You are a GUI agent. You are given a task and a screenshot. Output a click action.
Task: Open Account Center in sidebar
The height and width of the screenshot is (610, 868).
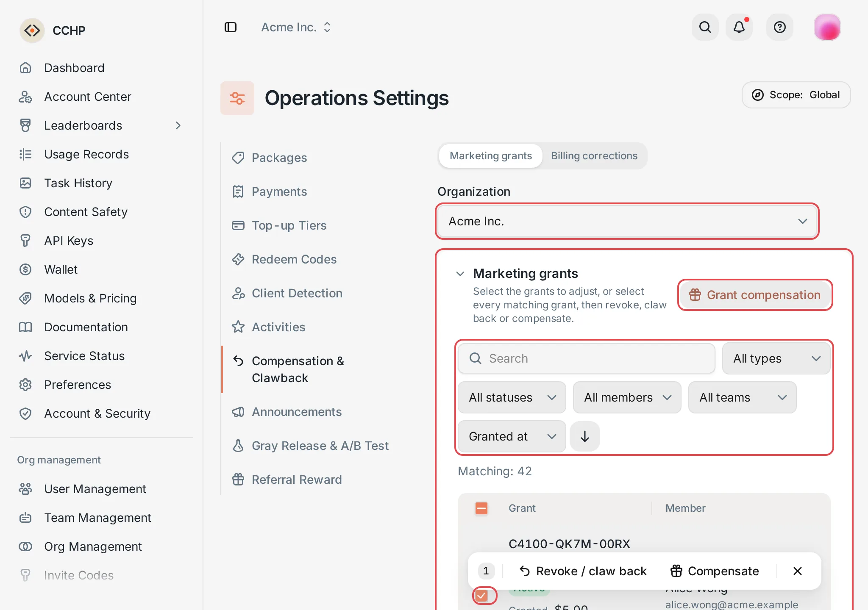tap(102, 97)
